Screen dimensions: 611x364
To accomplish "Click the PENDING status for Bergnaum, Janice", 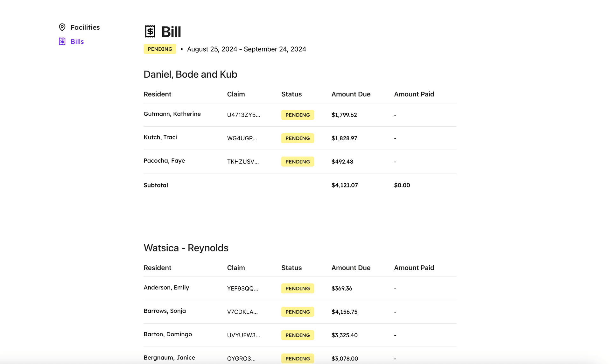I will pyautogui.click(x=297, y=358).
